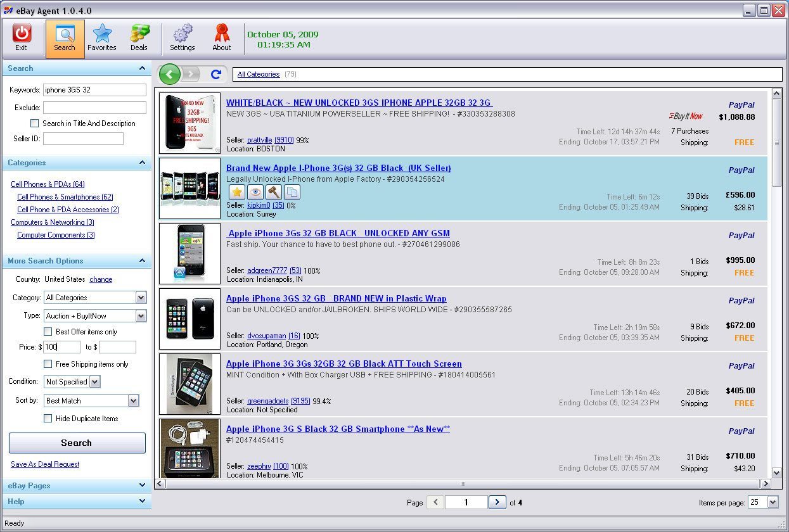Open Save As Deal Request link
This screenshot has height=532, width=789.
[44, 464]
